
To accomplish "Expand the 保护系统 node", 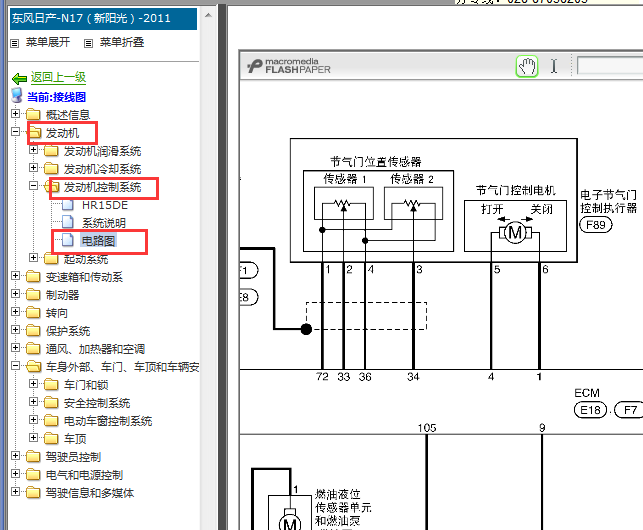I will 16,329.
